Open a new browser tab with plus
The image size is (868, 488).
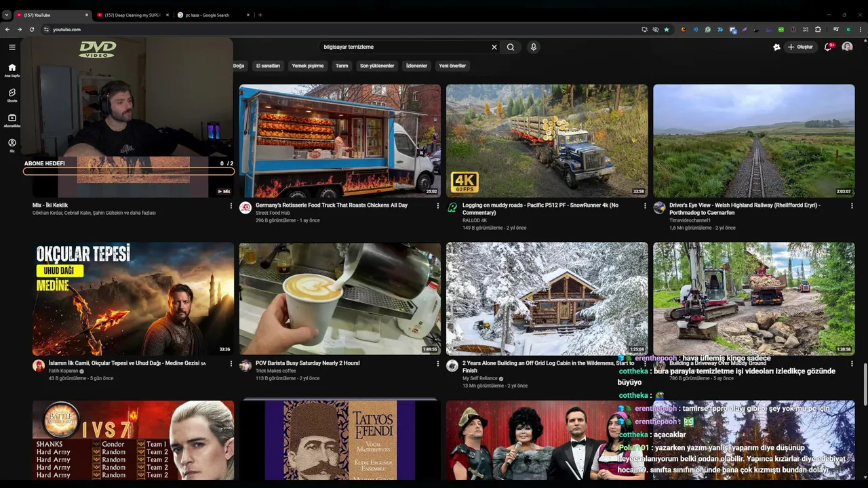[260, 15]
